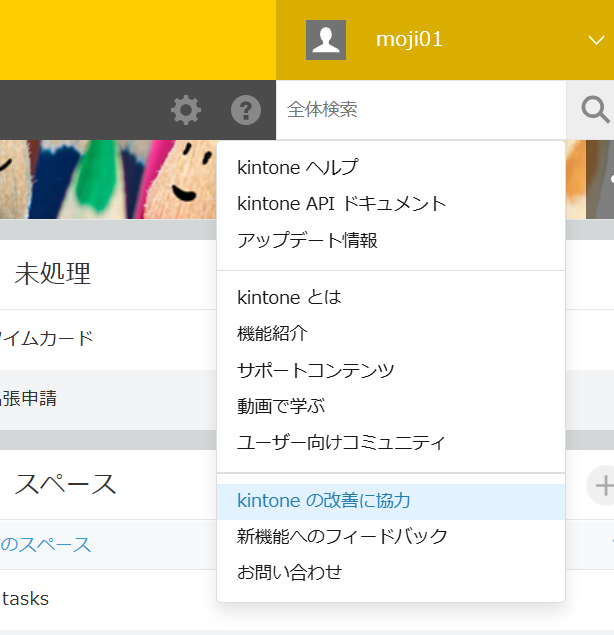Click the moji01 user avatar icon
614x635 pixels.
click(x=326, y=40)
